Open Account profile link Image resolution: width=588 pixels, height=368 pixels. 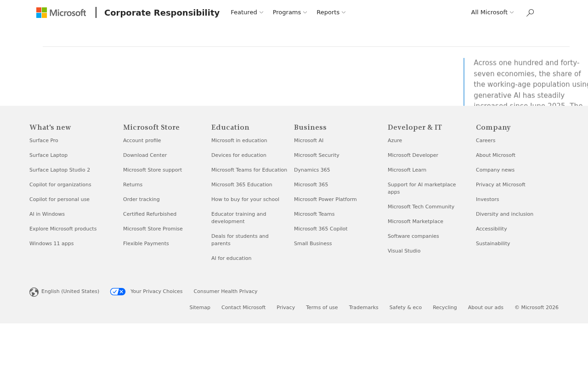coord(142,141)
